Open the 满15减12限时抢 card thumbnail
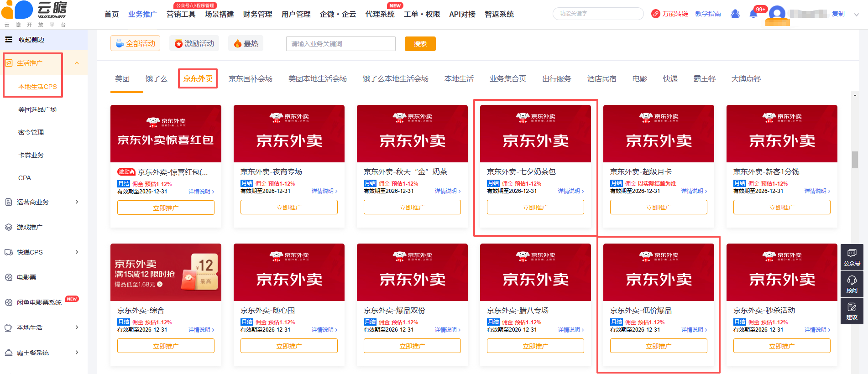This screenshot has width=868, height=374. 166,272
